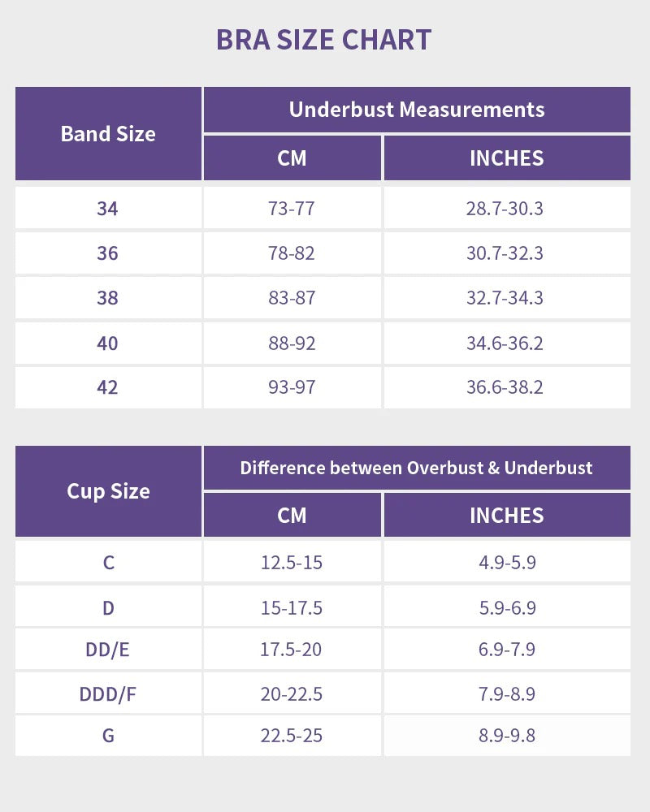Select the 15-17.5 cm cell
Viewport: 650px width, 812px height.
tap(292, 607)
